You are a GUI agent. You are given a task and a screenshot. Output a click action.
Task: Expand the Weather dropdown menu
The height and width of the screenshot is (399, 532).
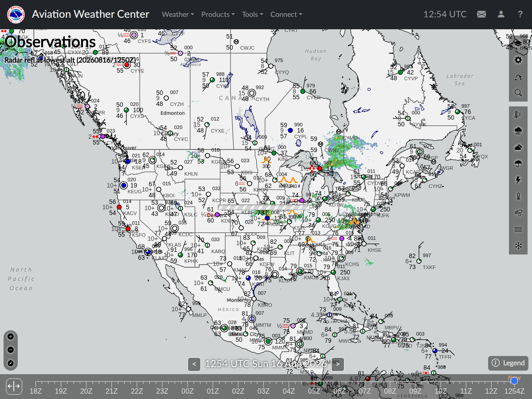[178, 14]
